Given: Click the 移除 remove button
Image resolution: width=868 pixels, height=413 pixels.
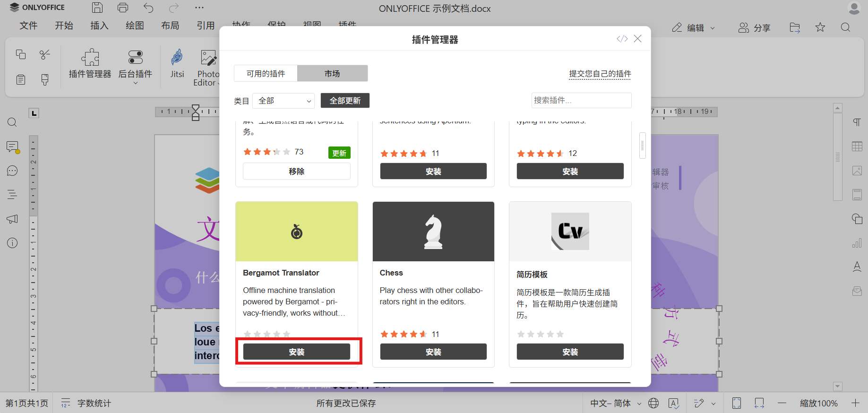Looking at the screenshot, I should click(297, 171).
